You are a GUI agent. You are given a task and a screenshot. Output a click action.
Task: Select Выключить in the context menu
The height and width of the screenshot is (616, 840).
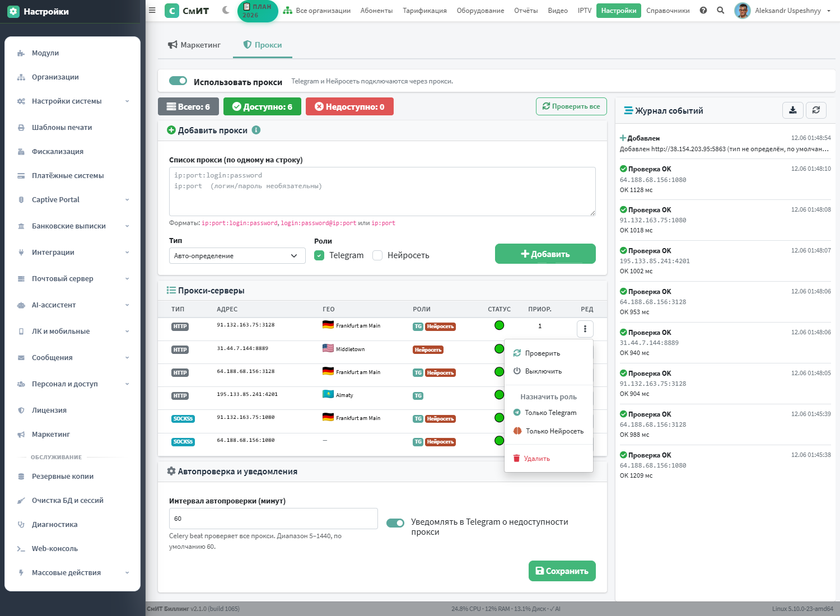[549, 371]
